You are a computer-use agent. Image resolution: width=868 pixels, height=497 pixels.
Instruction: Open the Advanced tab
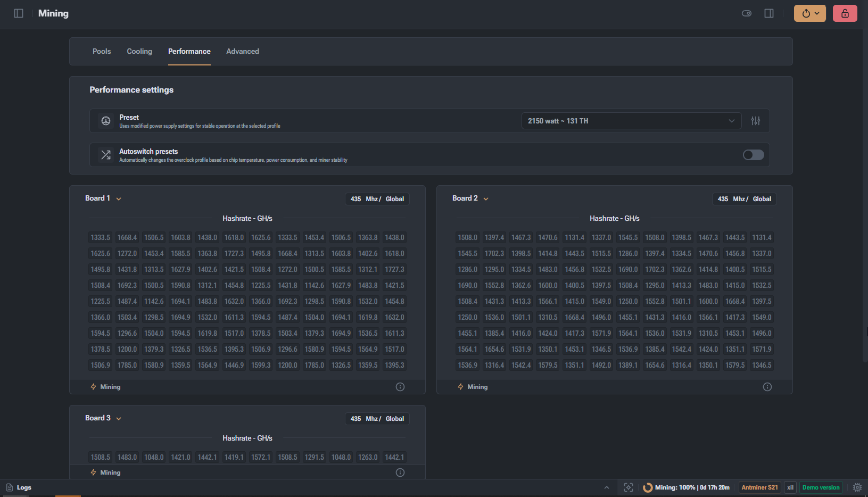243,51
